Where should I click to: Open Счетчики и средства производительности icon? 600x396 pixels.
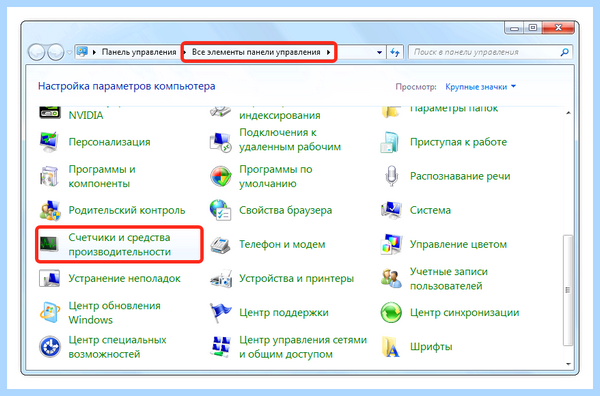(x=49, y=244)
